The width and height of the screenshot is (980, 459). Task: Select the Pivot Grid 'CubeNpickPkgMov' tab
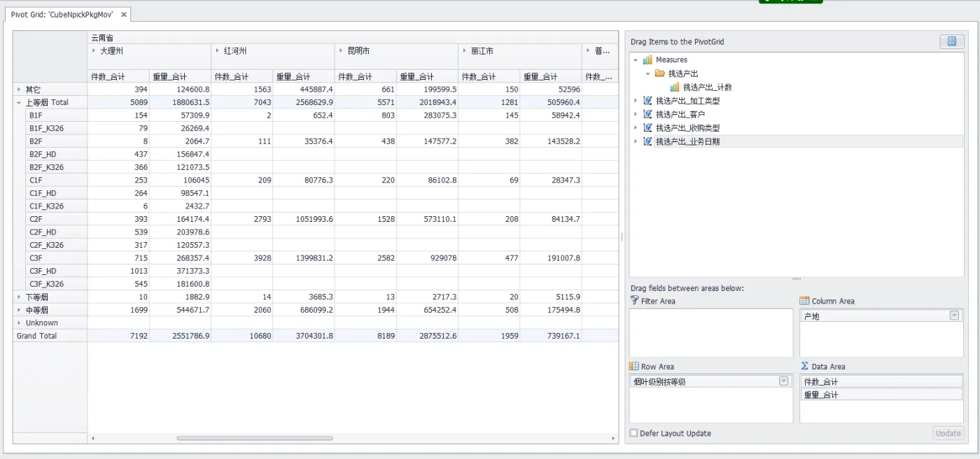coord(62,15)
